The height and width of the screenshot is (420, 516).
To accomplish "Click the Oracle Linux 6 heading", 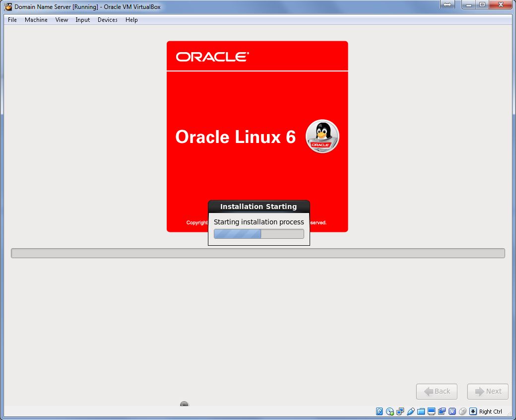I will (x=235, y=137).
